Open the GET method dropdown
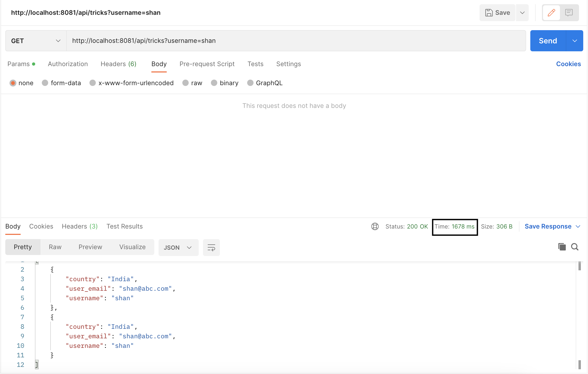Viewport: 588px width, 374px height. pos(36,41)
